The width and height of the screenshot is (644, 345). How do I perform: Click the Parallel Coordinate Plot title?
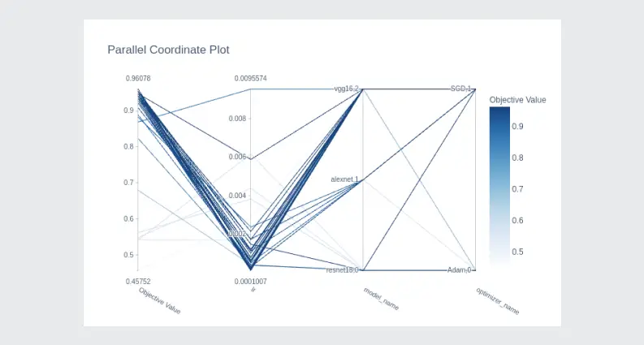168,50
